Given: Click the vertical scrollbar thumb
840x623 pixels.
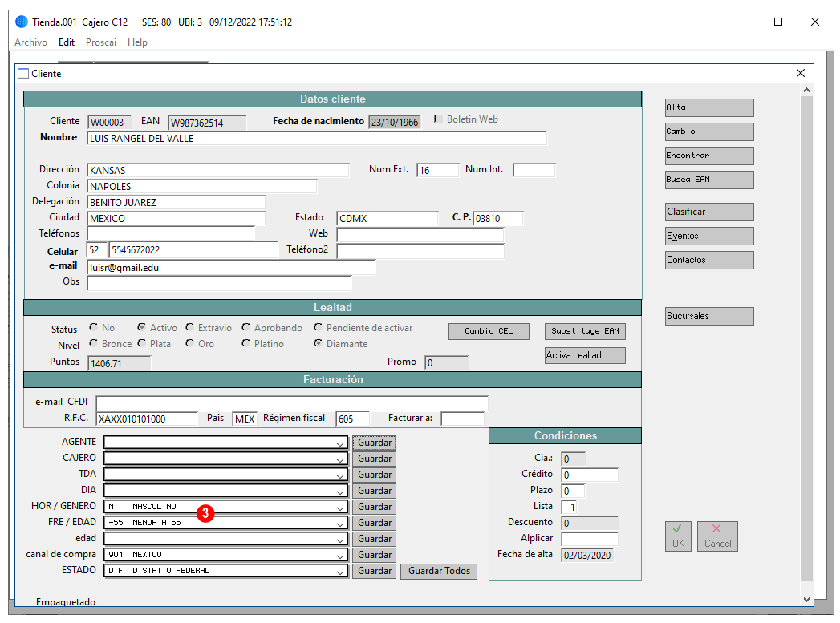Looking at the screenshot, I should pyautogui.click(x=806, y=338).
